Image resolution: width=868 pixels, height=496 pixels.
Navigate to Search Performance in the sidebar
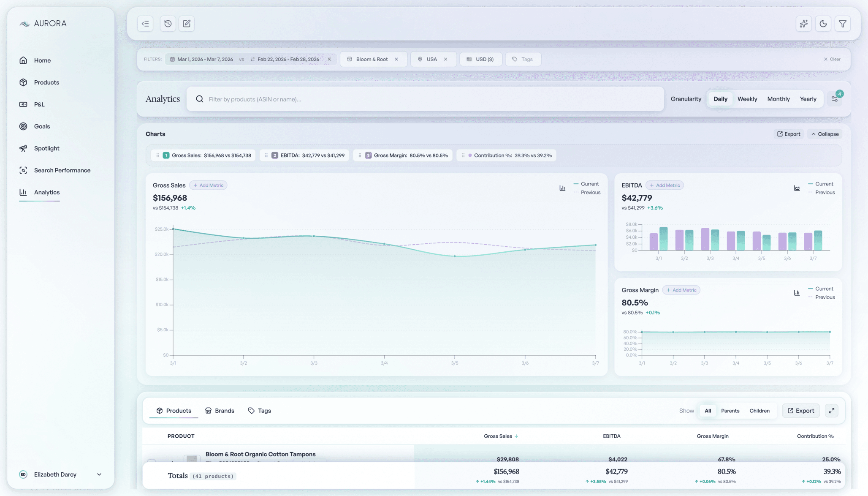[62, 170]
